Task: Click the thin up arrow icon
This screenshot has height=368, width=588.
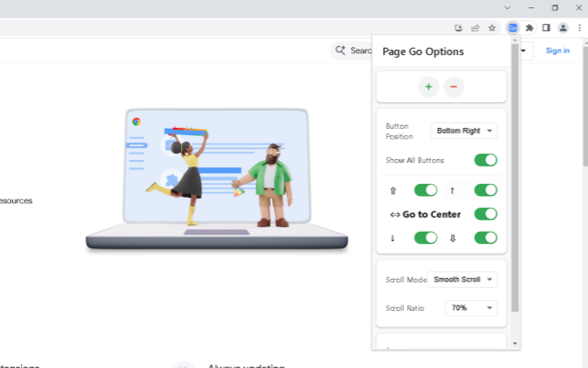Action: [x=452, y=190]
